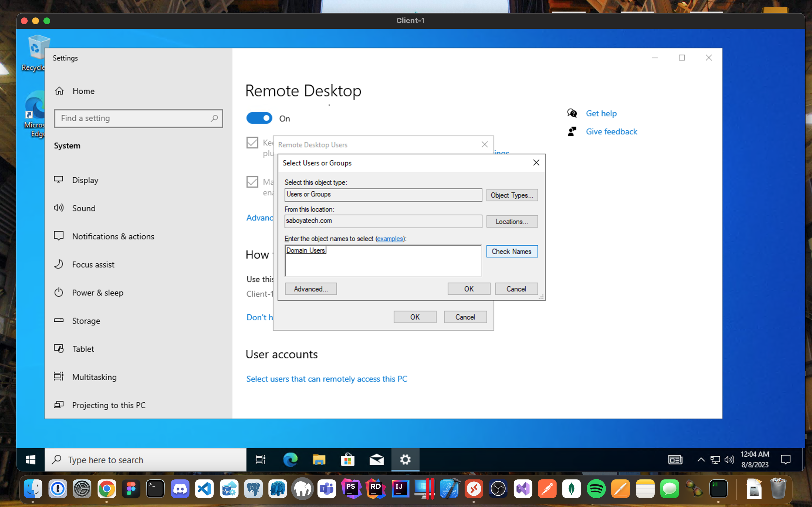The height and width of the screenshot is (507, 812).
Task: Uncheck the Keep my PC awake checkbox
Action: (x=252, y=143)
